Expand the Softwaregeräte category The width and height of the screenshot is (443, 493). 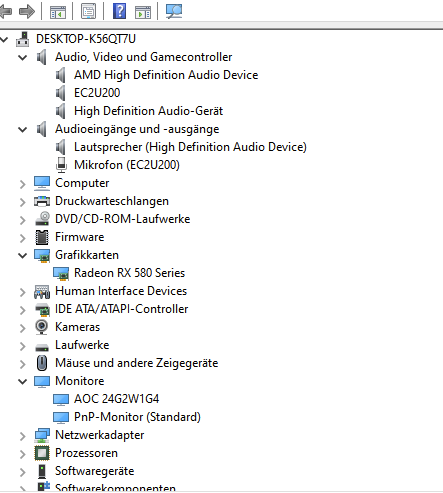tap(23, 472)
